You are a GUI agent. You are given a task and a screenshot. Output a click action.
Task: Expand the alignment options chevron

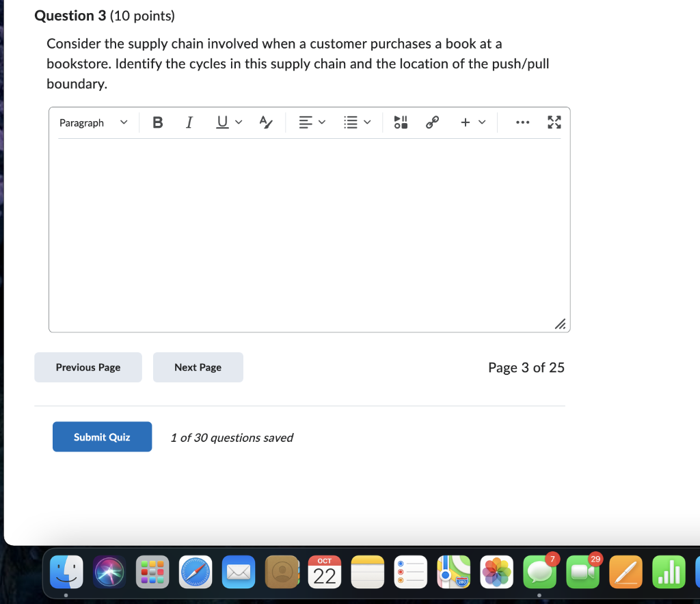[x=322, y=122]
